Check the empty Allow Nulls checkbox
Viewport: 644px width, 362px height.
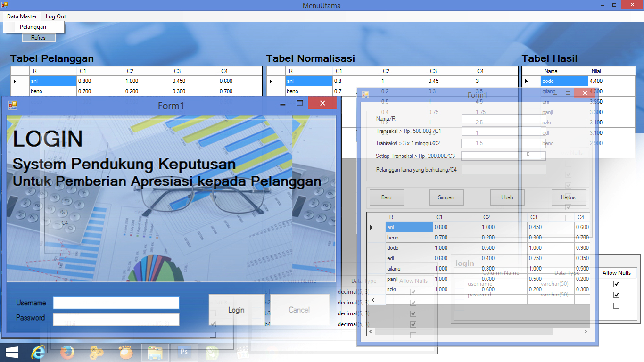pos(616,305)
